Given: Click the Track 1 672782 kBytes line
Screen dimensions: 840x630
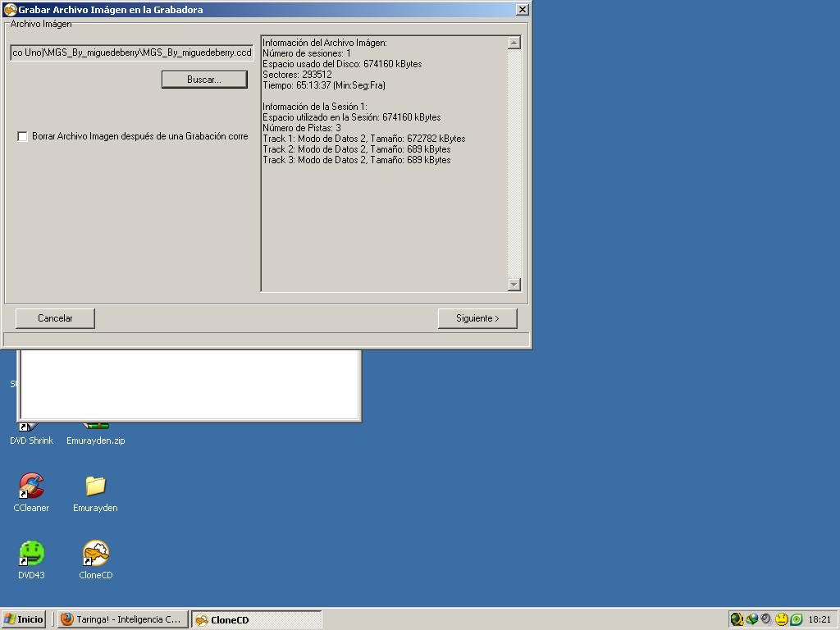Looking at the screenshot, I should 364,139.
